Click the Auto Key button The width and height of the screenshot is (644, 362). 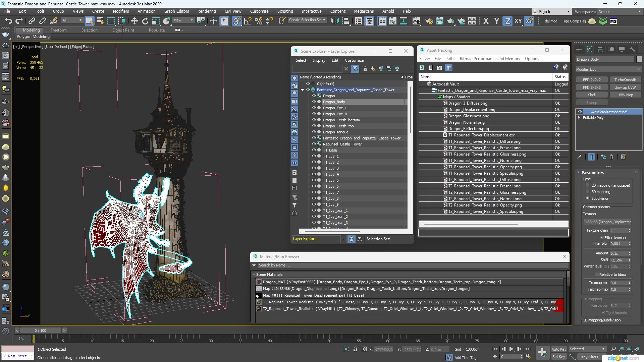point(558,349)
